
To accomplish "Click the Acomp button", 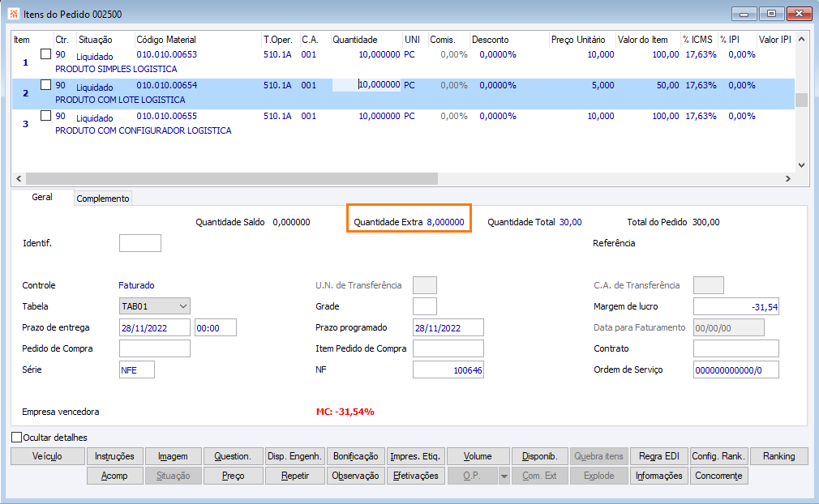I will click(114, 476).
